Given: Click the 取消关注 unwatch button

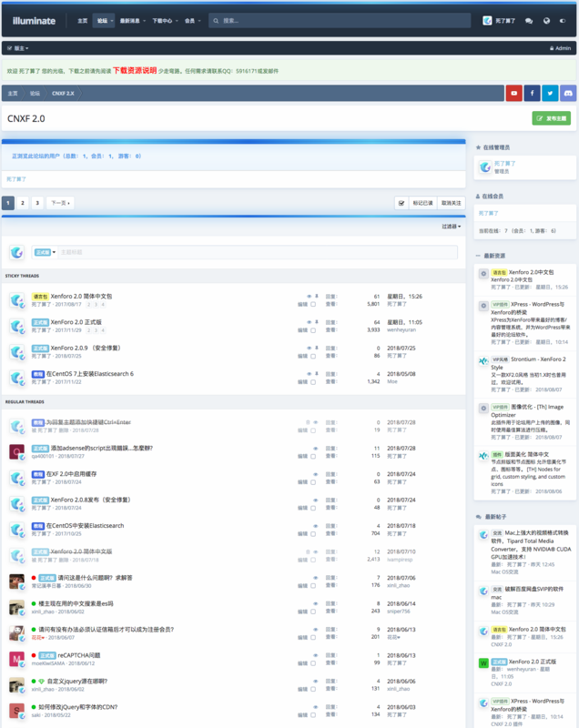Looking at the screenshot, I should click(451, 203).
